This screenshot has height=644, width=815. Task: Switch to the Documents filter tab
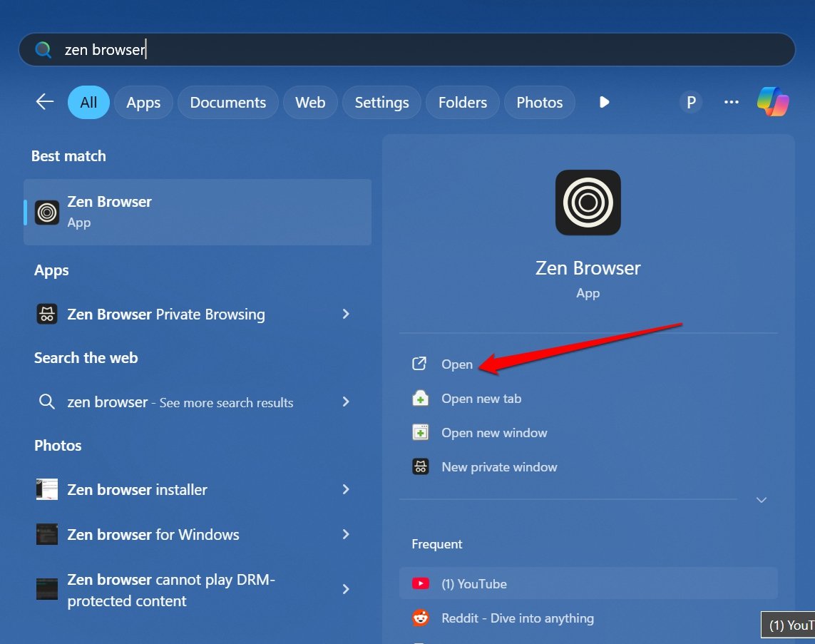point(227,103)
